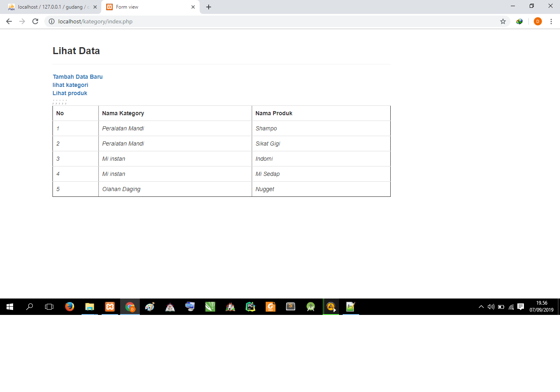Select the Indomi product cell
The height and width of the screenshot is (392, 560).
click(x=321, y=159)
